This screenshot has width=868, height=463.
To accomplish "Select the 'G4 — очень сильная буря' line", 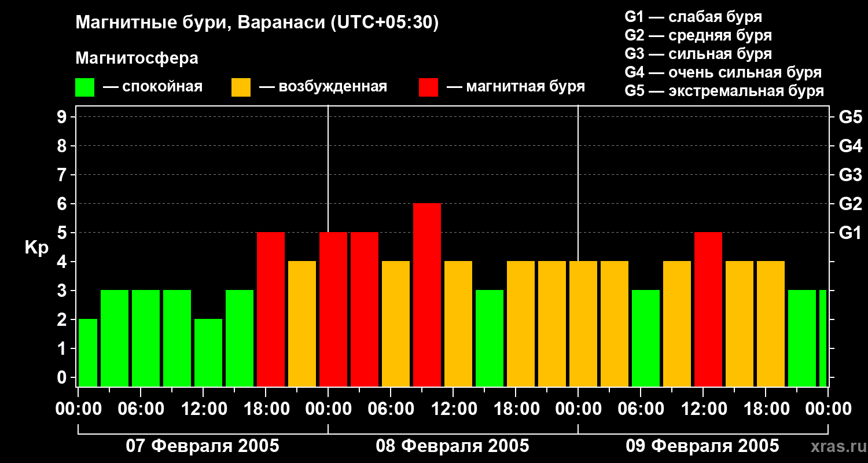I will 723,72.
